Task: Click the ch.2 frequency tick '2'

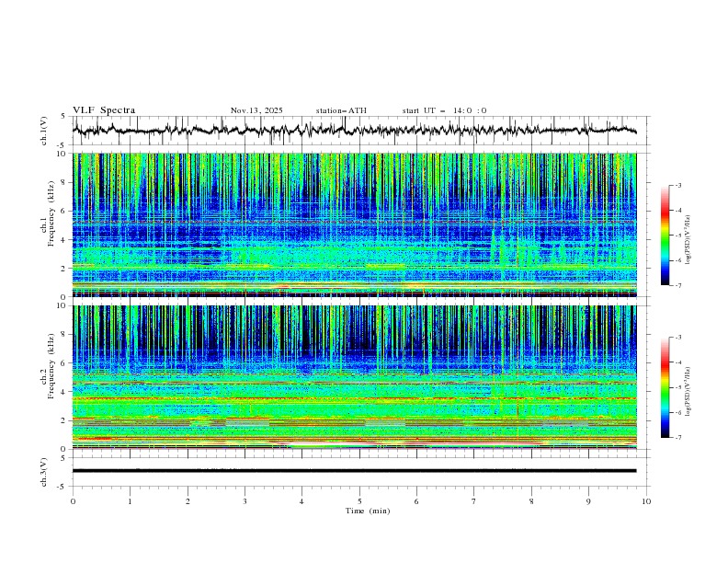Action: point(65,420)
